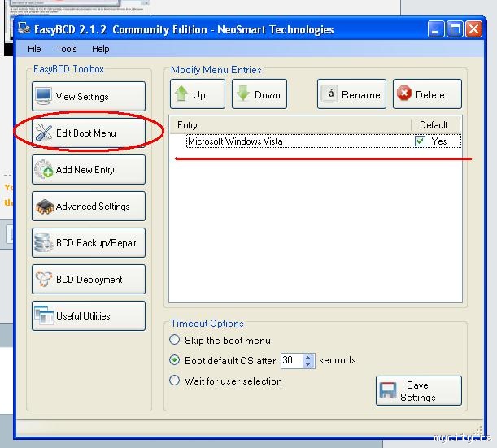Increase timeout seconds with up spinner
The image size is (497, 448).
[x=307, y=358]
